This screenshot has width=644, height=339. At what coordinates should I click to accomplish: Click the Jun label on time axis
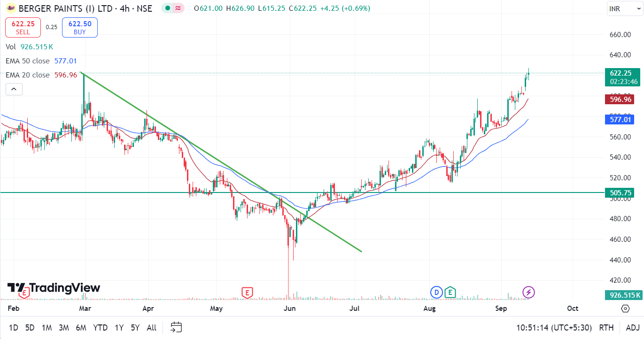(290, 308)
